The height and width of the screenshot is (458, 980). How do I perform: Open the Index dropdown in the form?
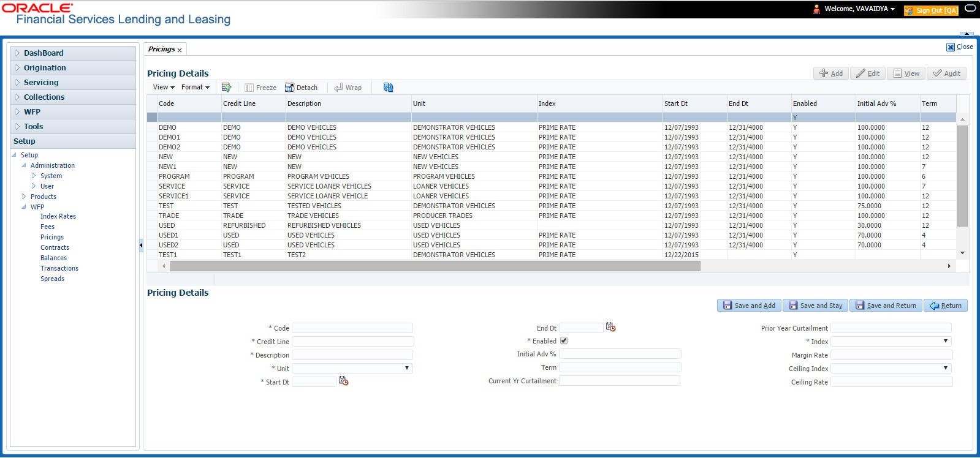pos(946,341)
